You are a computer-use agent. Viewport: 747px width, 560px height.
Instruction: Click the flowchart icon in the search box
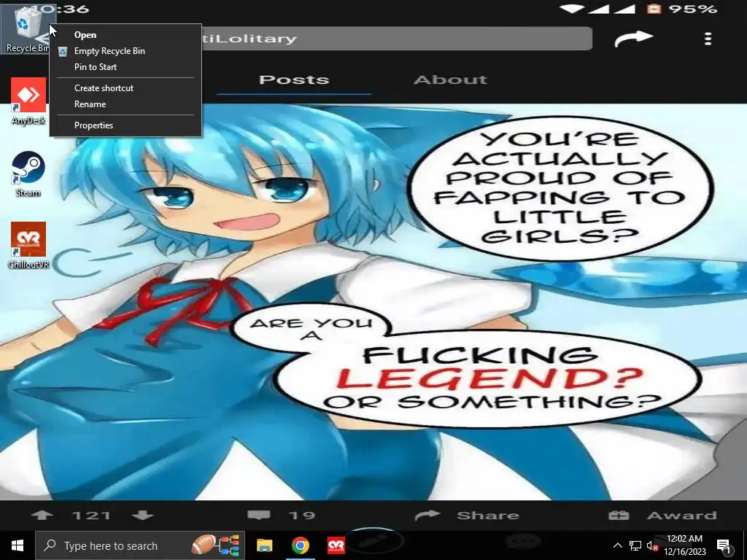(230, 545)
